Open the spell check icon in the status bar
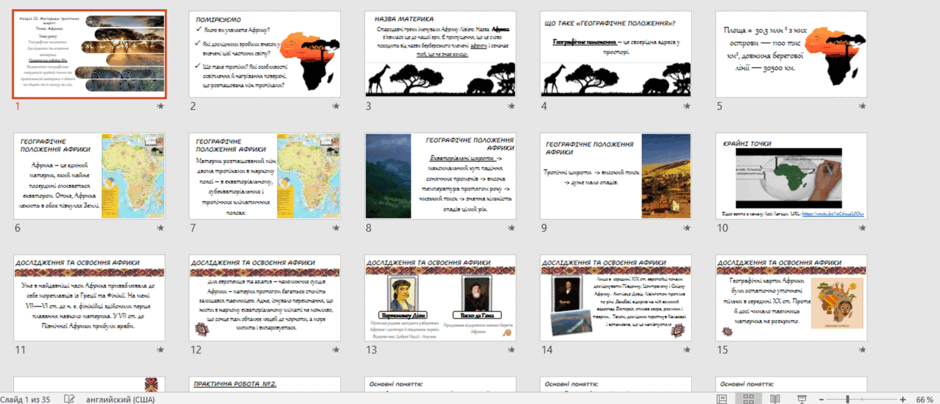This screenshot has height=404, width=940. (70, 399)
